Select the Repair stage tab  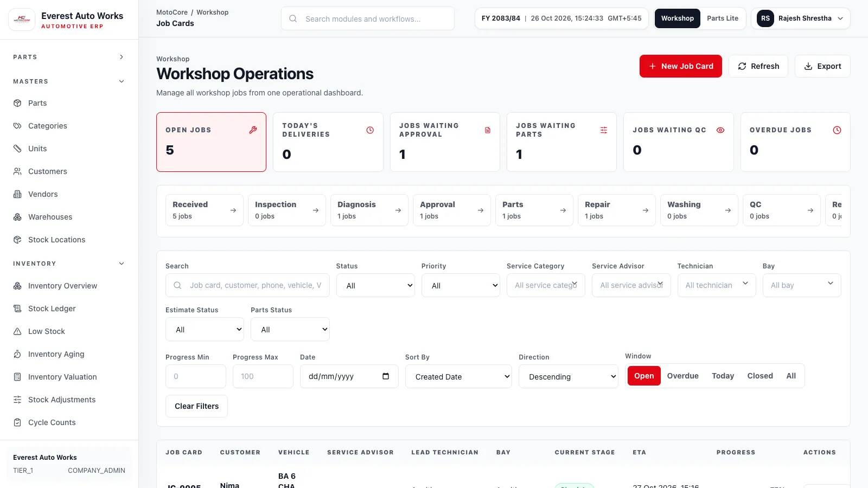(617, 210)
